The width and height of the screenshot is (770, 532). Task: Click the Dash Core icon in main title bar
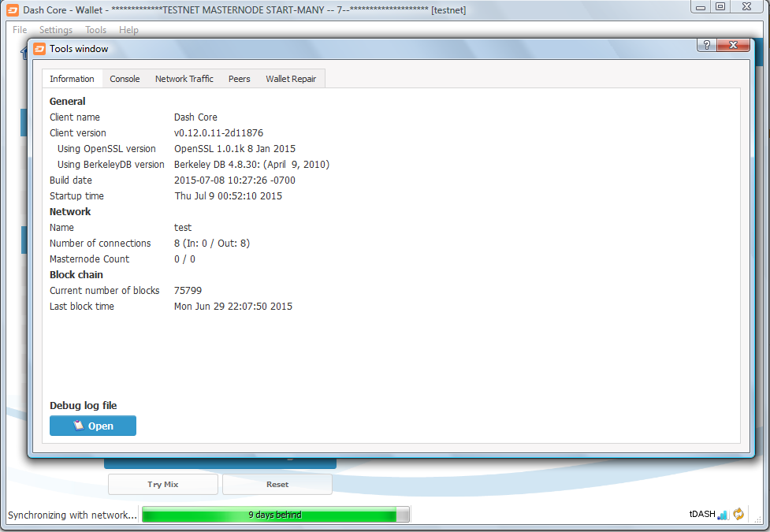(x=13, y=9)
